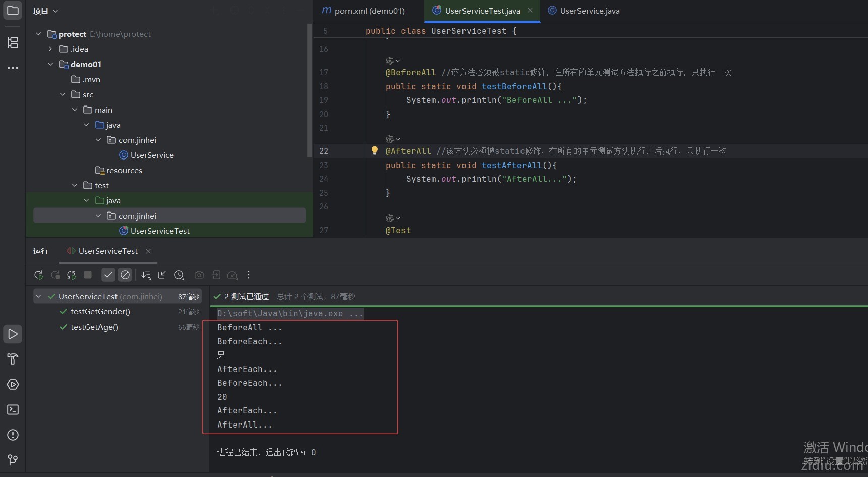Viewport: 868px width, 477px height.
Task: Select testGetGender() in test results
Action: tap(100, 311)
